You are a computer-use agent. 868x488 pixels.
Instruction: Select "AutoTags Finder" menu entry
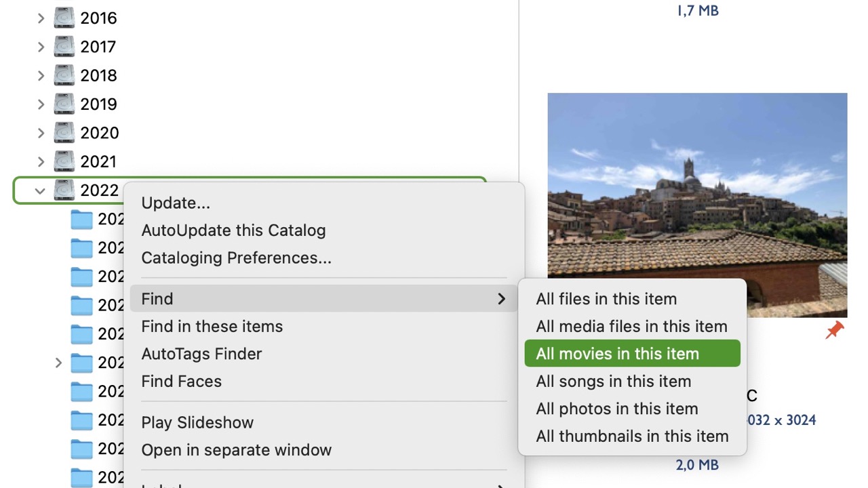pyautogui.click(x=201, y=354)
